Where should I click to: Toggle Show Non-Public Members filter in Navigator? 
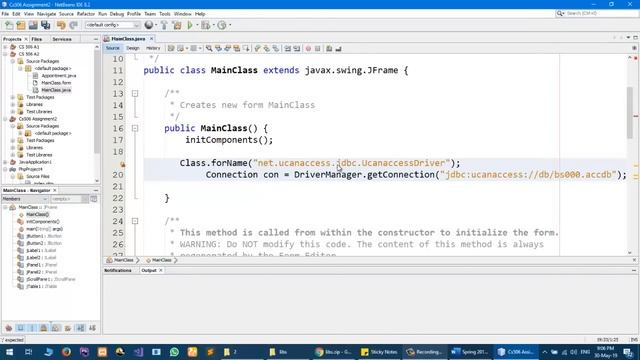(44, 328)
